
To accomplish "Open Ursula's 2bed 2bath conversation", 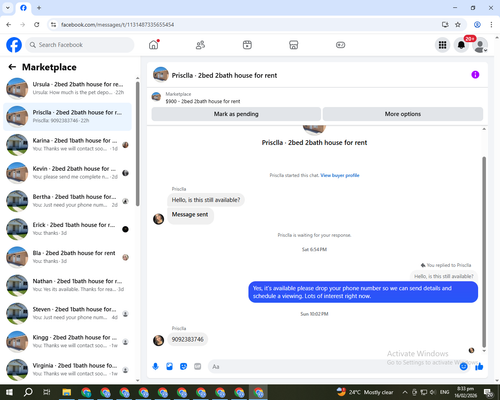I will 67,88.
